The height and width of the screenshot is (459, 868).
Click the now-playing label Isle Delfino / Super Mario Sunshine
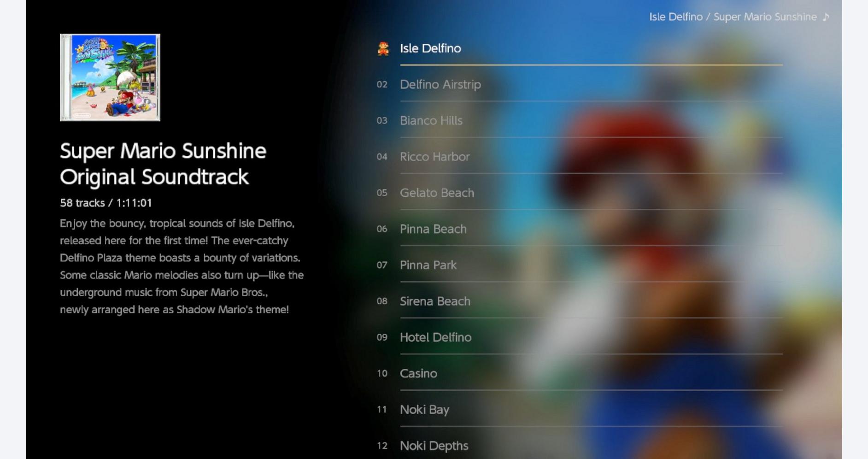coord(733,17)
